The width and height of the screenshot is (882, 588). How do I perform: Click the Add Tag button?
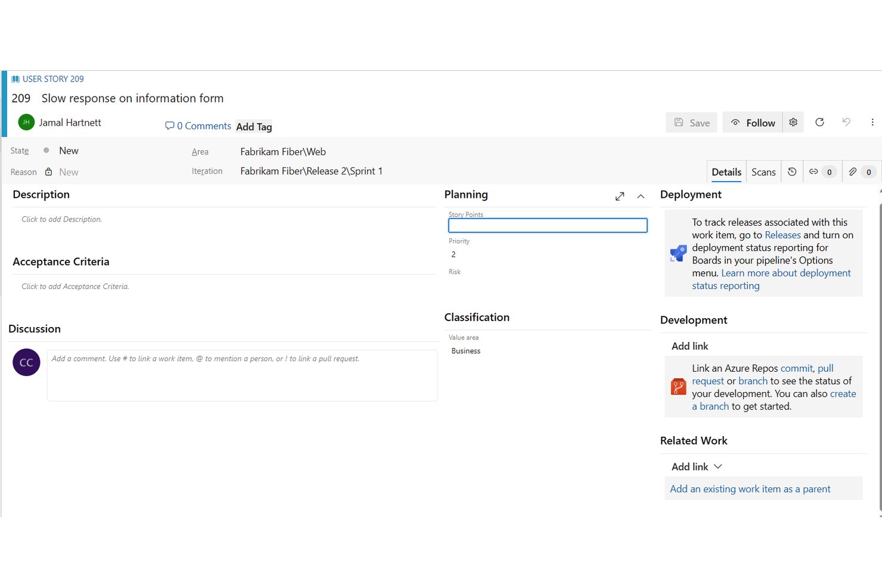[x=254, y=126]
